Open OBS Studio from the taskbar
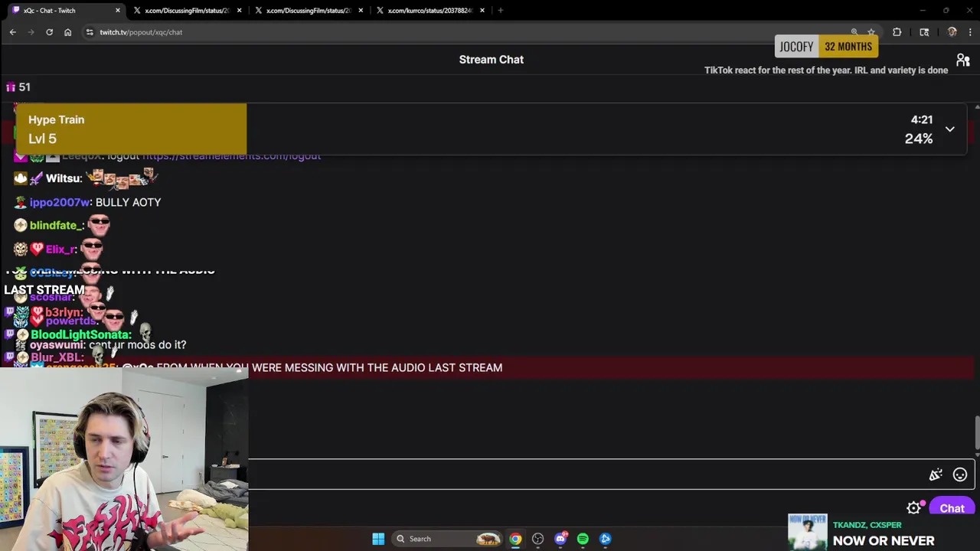 coord(537,539)
